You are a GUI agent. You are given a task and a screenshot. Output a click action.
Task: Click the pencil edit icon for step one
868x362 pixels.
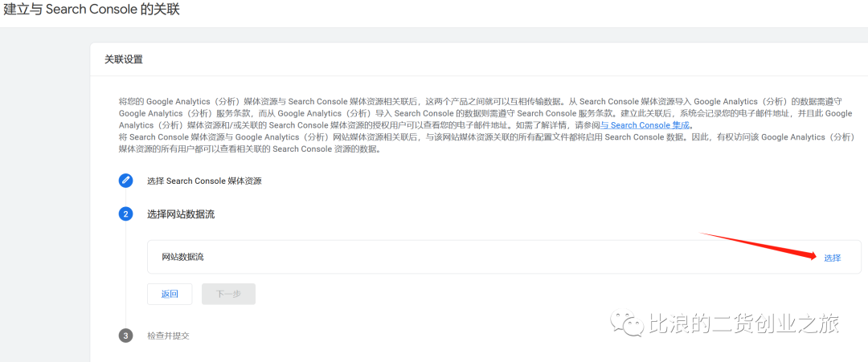click(125, 181)
